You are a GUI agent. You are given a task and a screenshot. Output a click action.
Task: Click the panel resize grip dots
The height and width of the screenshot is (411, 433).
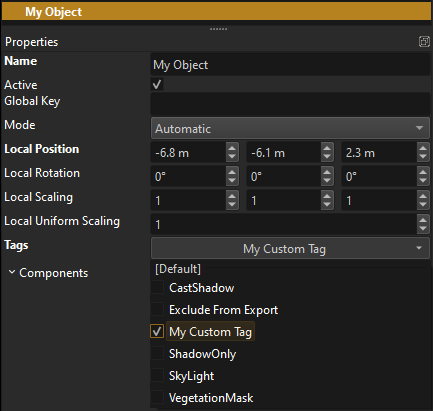tap(218, 29)
